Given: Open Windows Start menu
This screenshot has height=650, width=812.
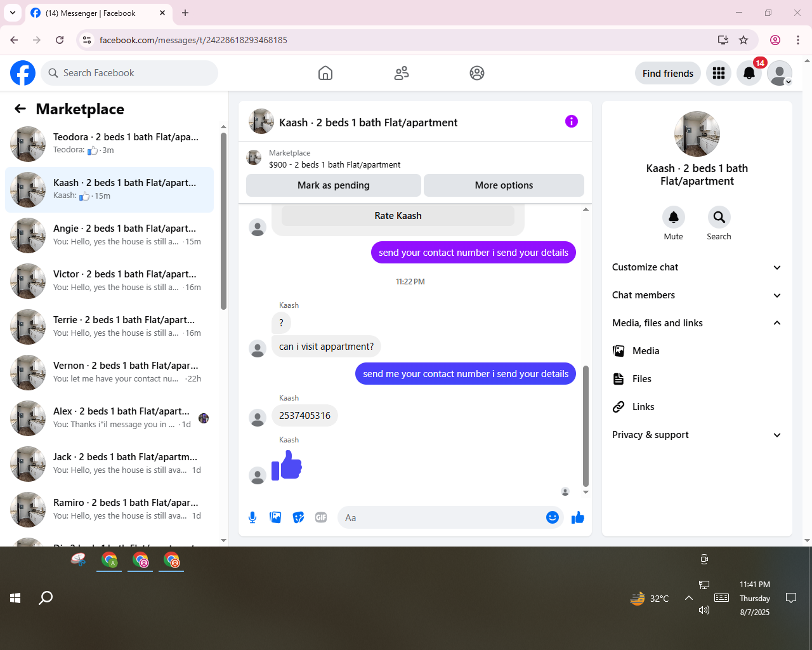Looking at the screenshot, I should tap(15, 598).
